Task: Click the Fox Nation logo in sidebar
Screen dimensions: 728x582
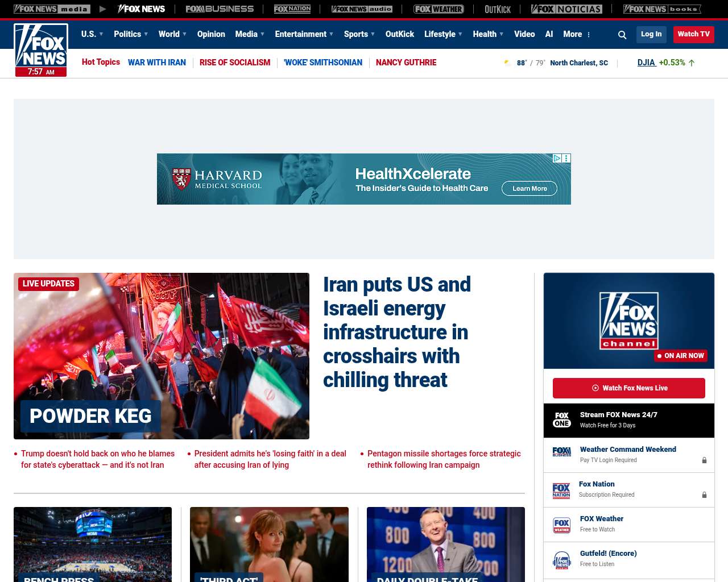Action: (x=561, y=490)
